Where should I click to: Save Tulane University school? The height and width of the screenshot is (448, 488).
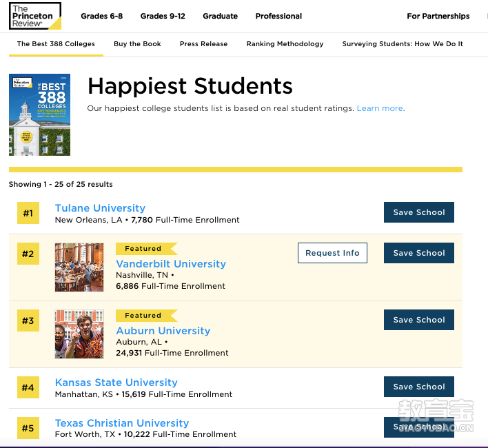coord(419,212)
